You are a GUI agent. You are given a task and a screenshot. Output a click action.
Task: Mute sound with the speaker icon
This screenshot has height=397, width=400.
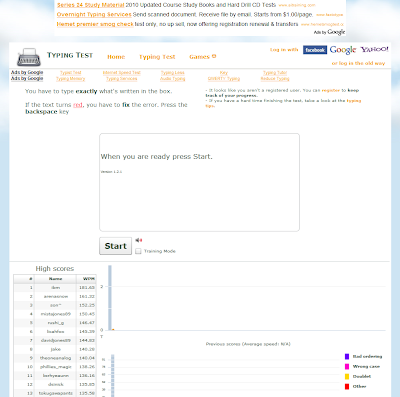[139, 240]
